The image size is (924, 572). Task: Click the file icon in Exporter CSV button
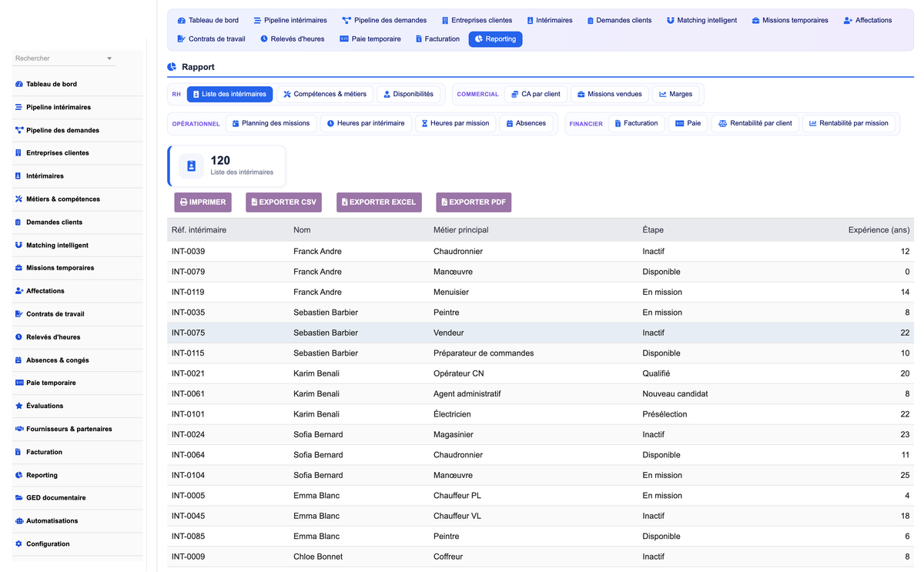coord(254,202)
